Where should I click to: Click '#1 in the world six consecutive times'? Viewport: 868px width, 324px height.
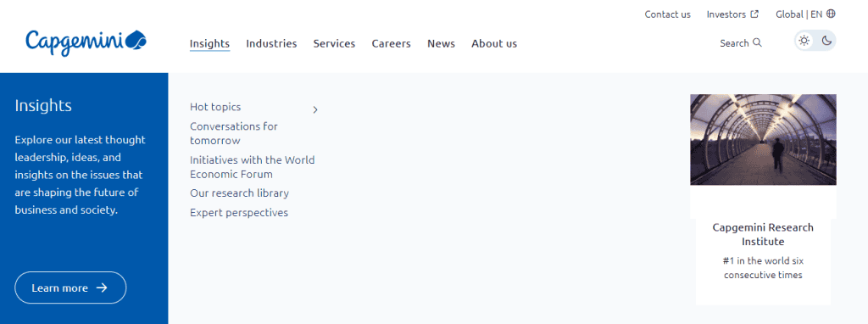[763, 267]
